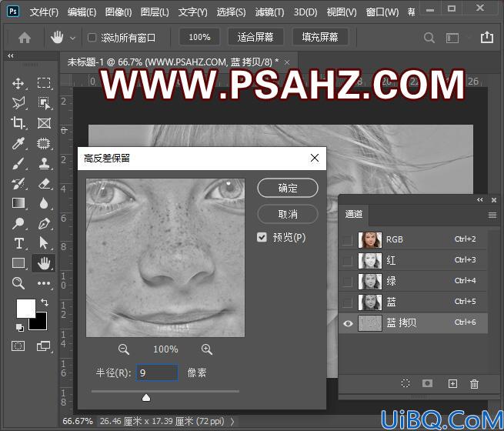Select the Rectangular Marquee tool
Viewport: 504px width, 431px height.
[x=44, y=83]
